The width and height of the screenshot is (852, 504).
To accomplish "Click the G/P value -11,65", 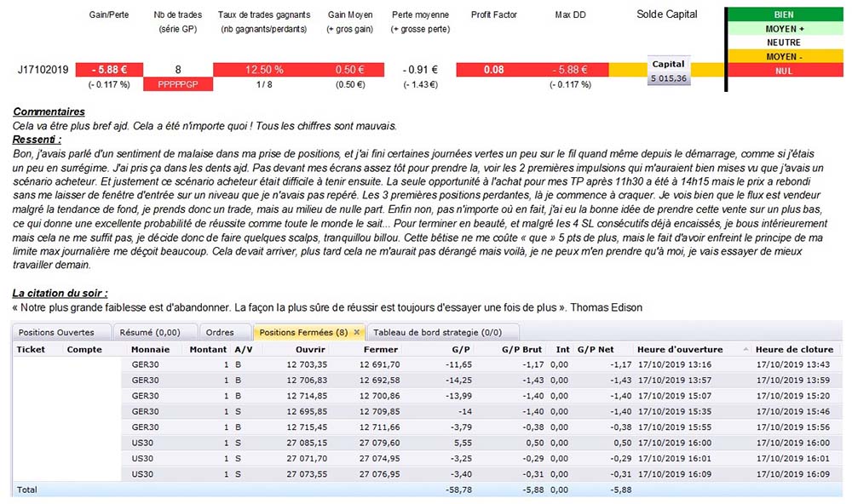I will pyautogui.click(x=458, y=364).
